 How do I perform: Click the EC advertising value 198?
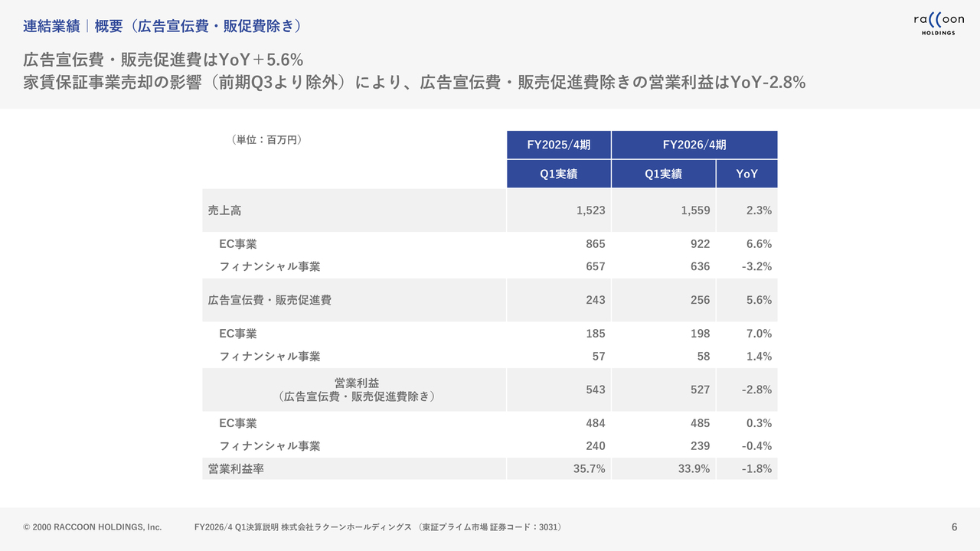point(700,334)
